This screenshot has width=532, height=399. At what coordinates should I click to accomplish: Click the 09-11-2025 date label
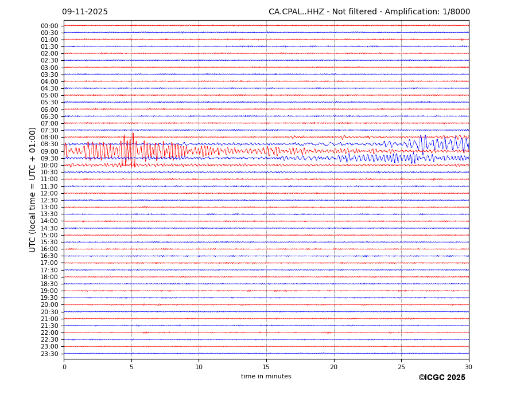(85, 12)
